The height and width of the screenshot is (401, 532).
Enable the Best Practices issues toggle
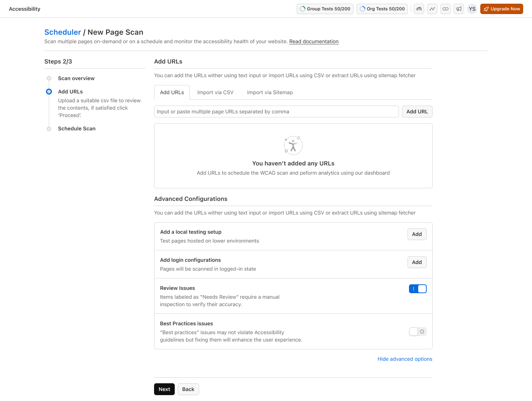tap(417, 331)
